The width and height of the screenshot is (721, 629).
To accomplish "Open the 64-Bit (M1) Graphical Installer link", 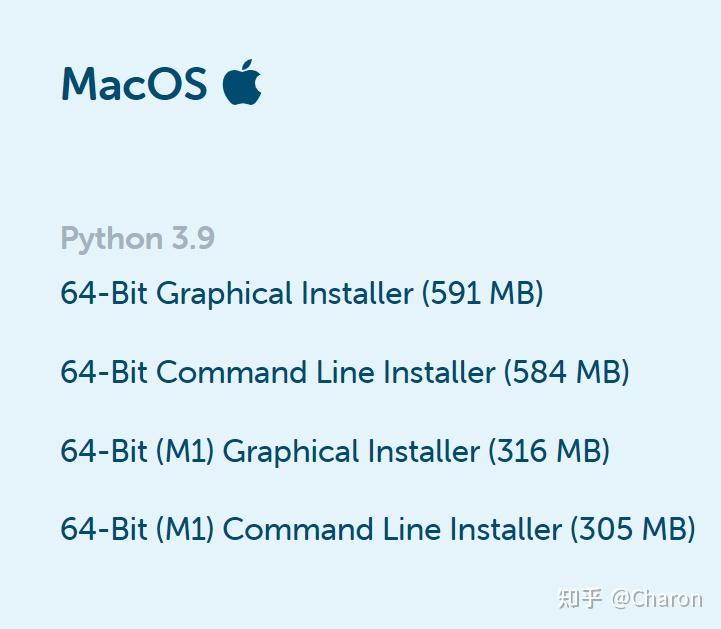I will (x=335, y=451).
